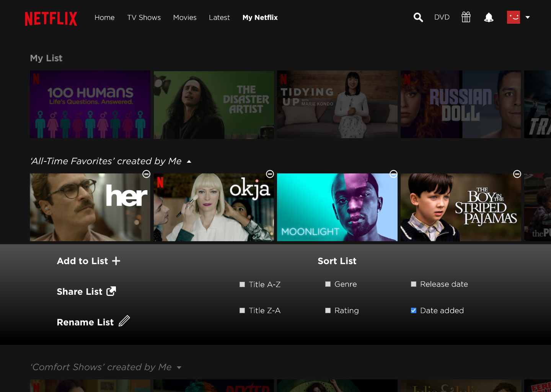Viewport: 551px width, 392px height.
Task: Uncheck the Date added sort option
Action: (413, 310)
